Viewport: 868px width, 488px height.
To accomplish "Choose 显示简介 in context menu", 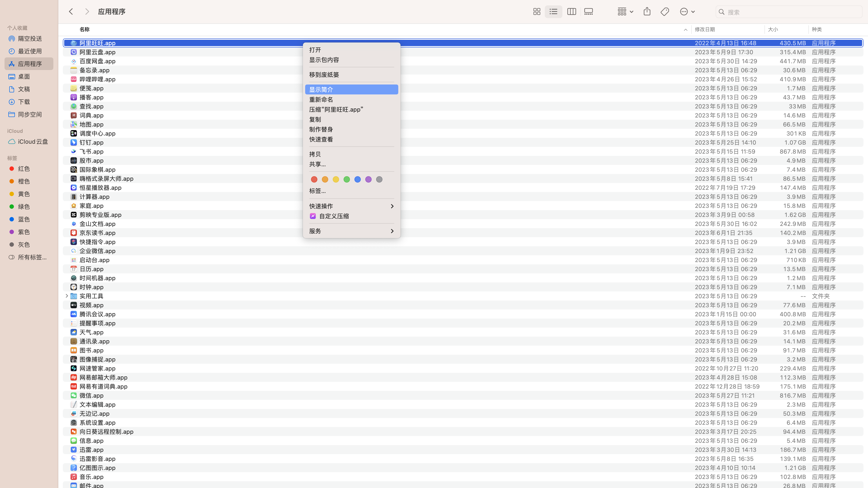I will (351, 90).
